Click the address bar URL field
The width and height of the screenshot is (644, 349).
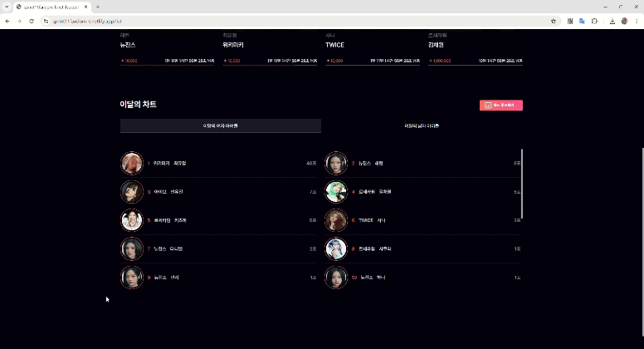click(x=300, y=21)
